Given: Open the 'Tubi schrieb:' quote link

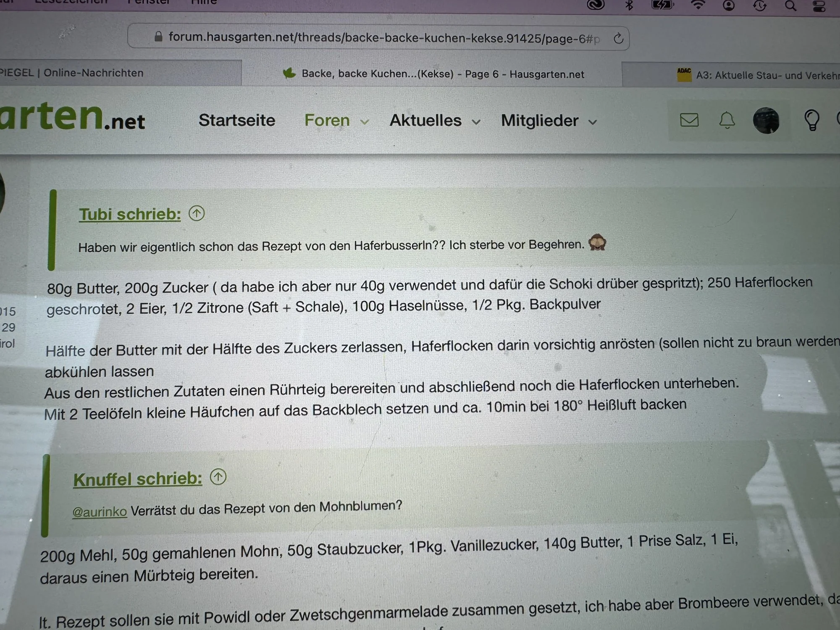Looking at the screenshot, I should pos(130,215).
